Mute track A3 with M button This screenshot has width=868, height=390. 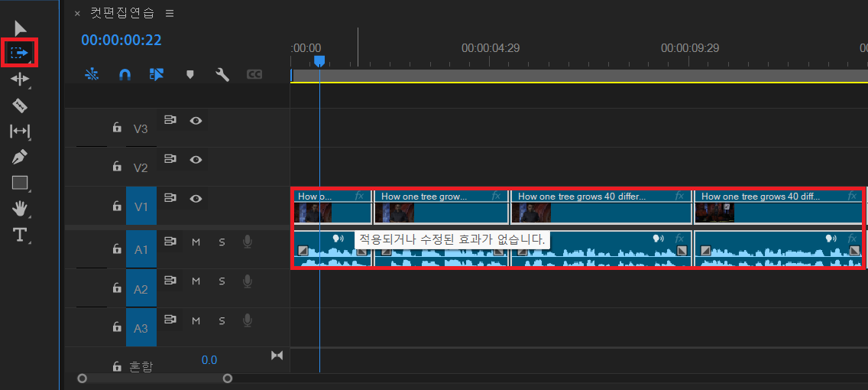pos(196,320)
